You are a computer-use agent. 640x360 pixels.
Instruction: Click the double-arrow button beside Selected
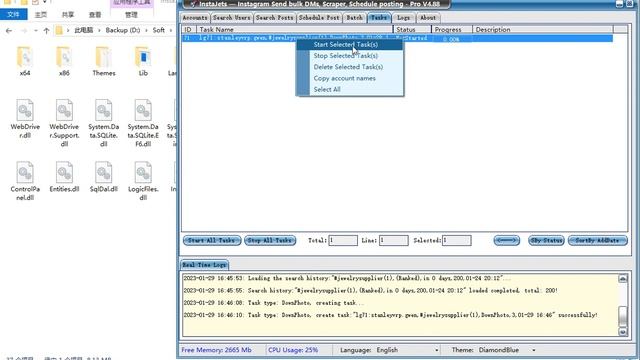(x=507, y=240)
